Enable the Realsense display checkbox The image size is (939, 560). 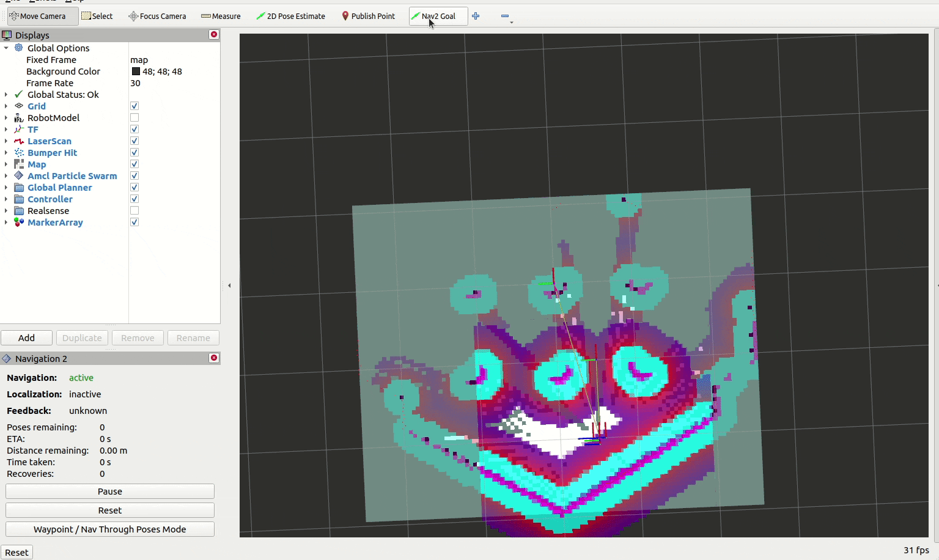point(134,211)
